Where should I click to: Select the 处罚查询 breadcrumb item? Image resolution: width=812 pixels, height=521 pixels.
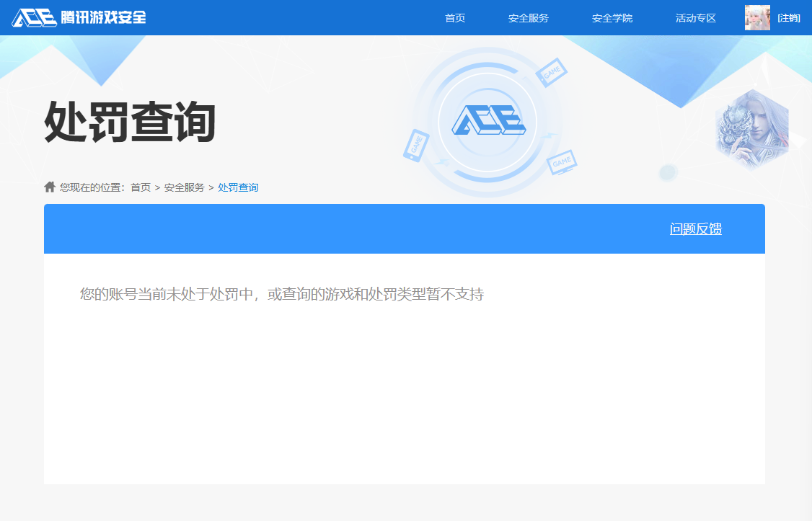pos(238,187)
